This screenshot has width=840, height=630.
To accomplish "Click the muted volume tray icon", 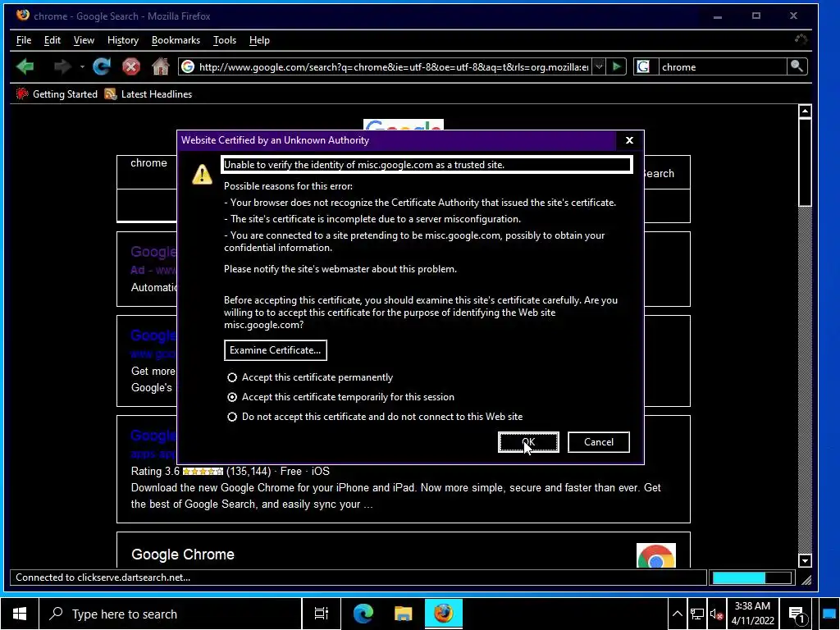I will [716, 614].
